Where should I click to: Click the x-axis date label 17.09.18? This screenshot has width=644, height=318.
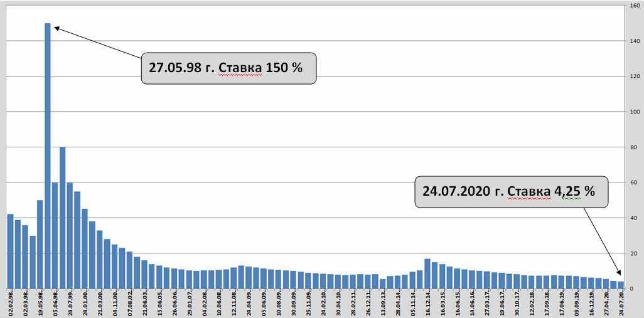click(x=546, y=303)
